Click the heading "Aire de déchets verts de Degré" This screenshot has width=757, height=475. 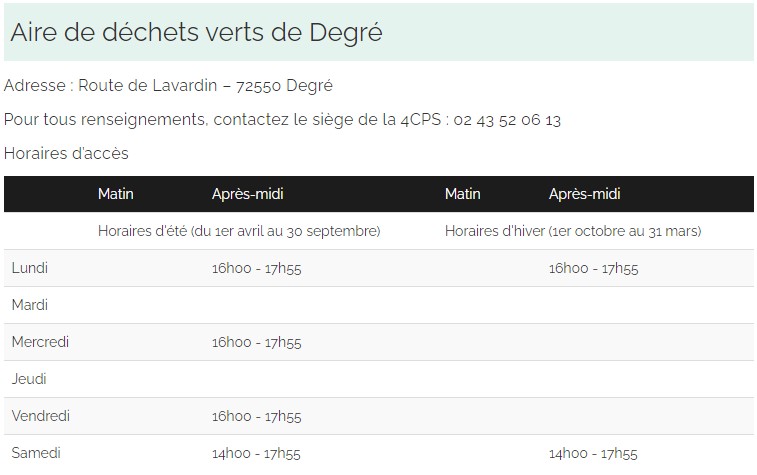coord(196,32)
